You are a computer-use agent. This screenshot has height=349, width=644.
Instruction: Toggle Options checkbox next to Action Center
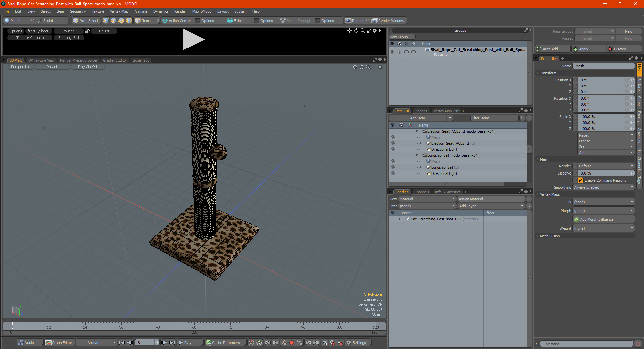[x=198, y=21]
